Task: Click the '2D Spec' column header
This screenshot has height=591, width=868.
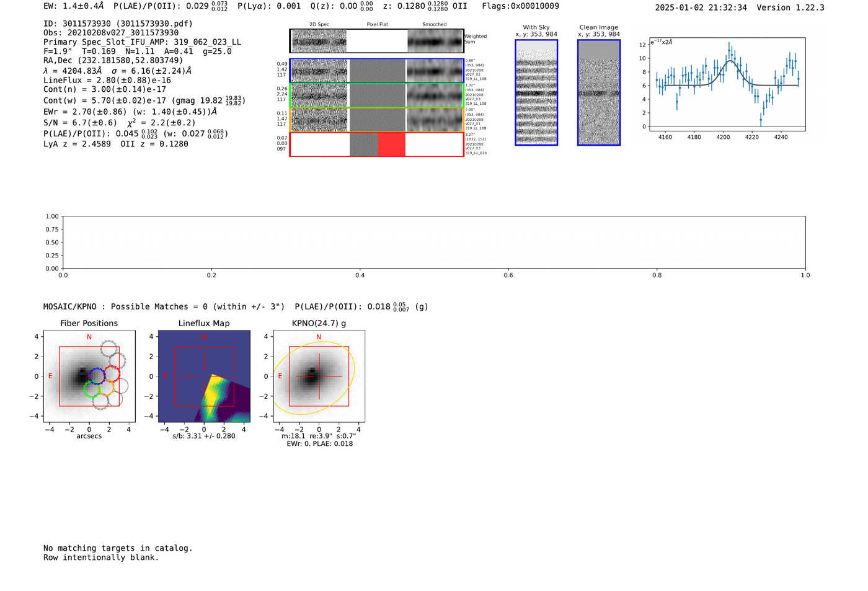Action: coord(319,25)
